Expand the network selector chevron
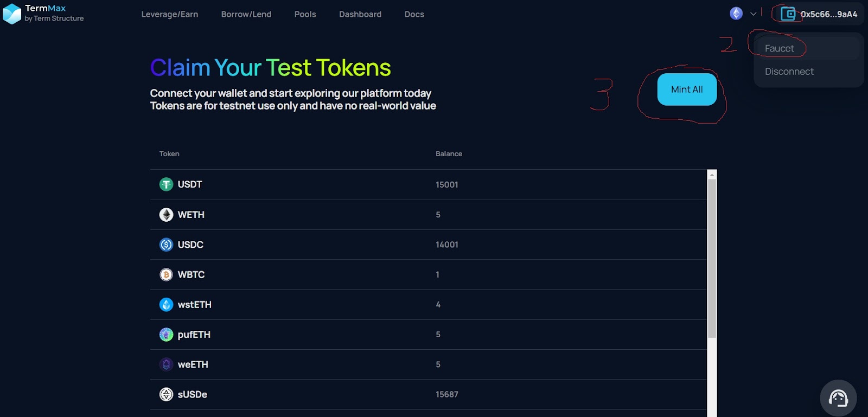 point(754,14)
